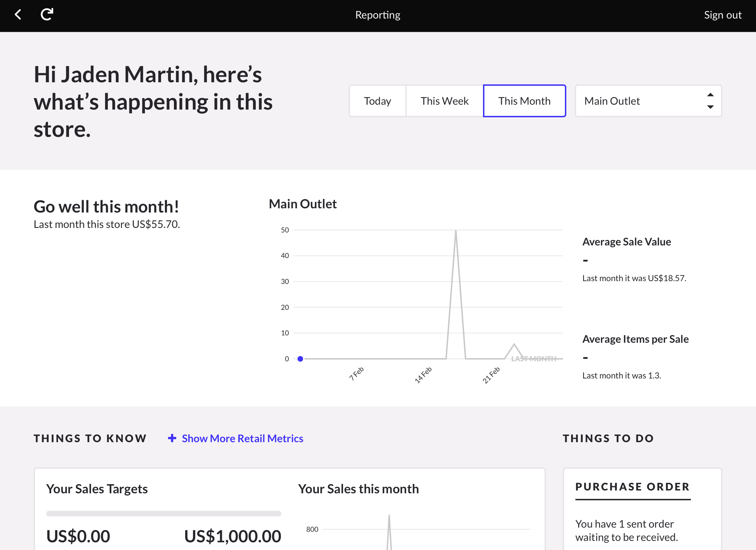The width and height of the screenshot is (756, 550).
Task: Click the Reporting title in header
Action: pyautogui.click(x=378, y=15)
